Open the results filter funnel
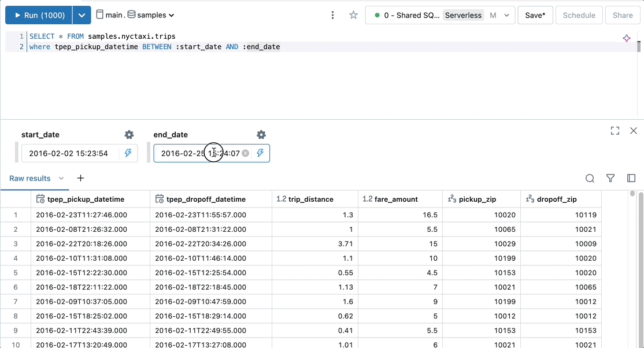Viewport: 644px width, 348px height. tap(610, 178)
